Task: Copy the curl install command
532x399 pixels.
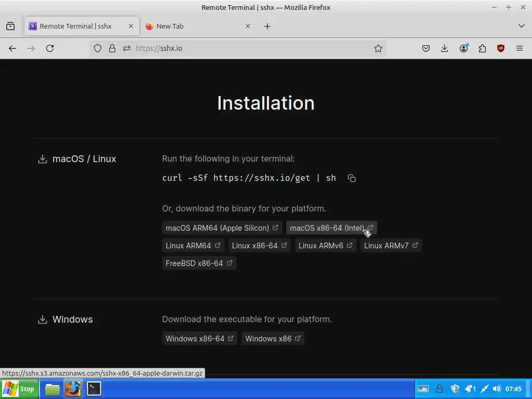Action: coord(352,178)
